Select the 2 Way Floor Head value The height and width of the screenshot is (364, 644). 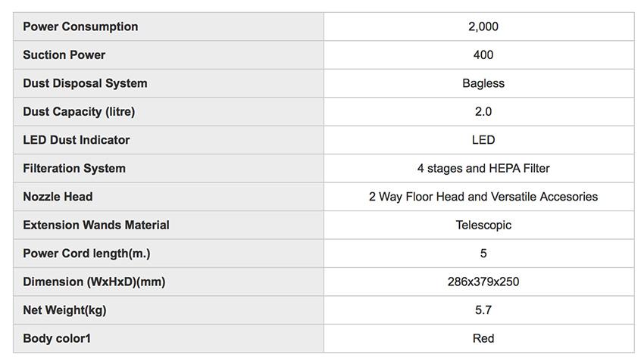point(483,197)
